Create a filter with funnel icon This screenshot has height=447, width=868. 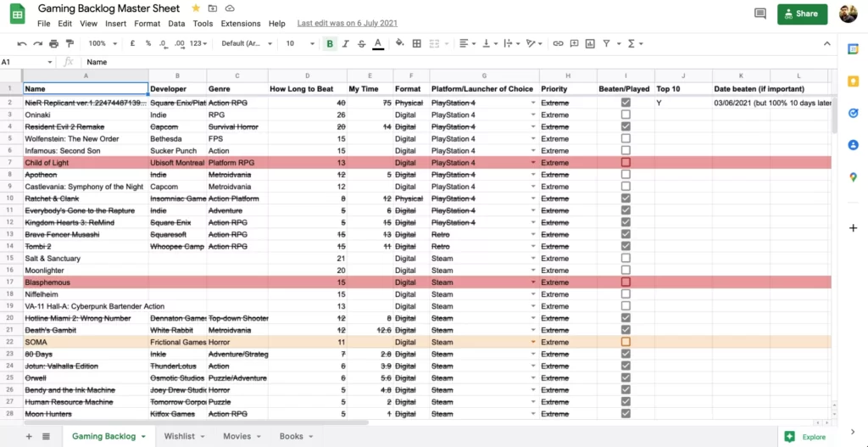click(606, 43)
